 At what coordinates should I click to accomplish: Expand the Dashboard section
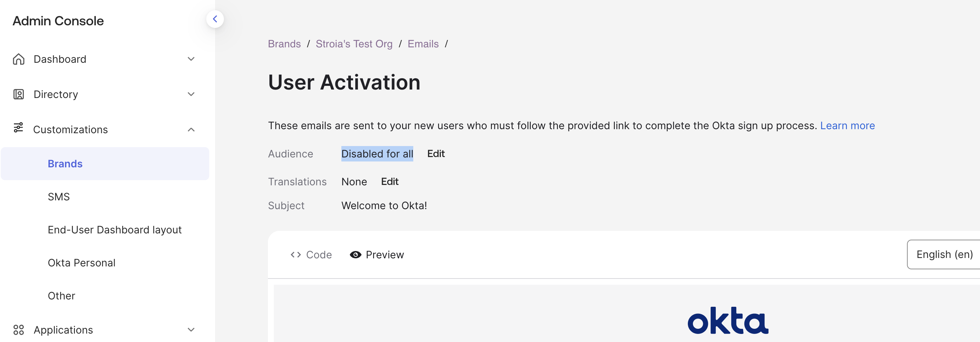(191, 59)
